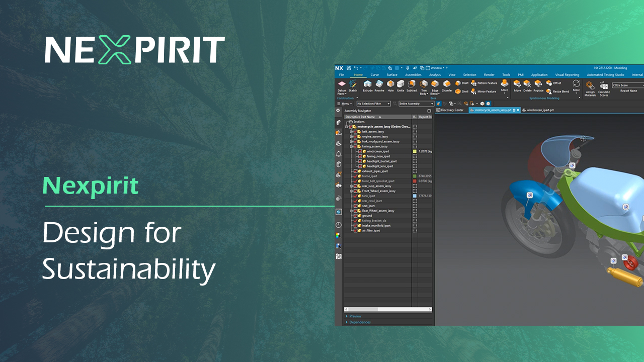This screenshot has width=644, height=362.
Task: Open the Visual Reporting tab
Action: (567, 75)
